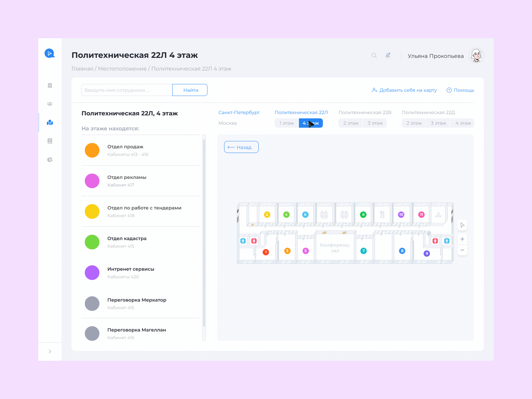Click yellow marker 2 on floor map

click(267, 214)
